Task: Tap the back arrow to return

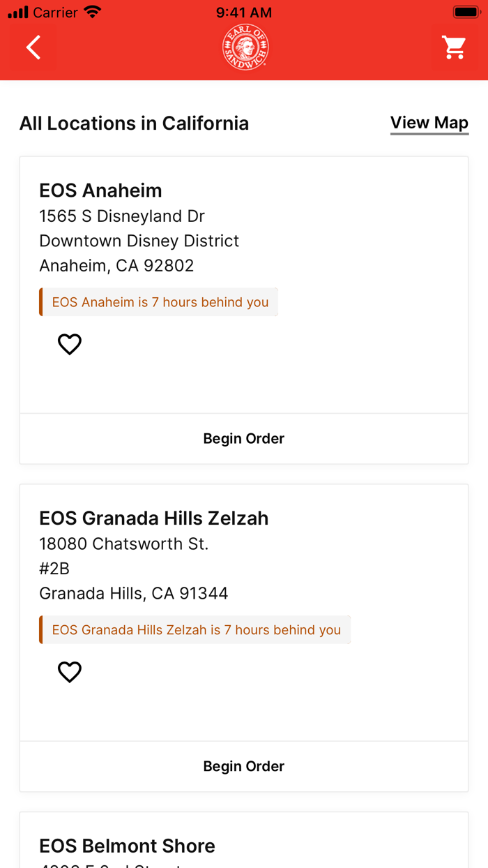Action: click(x=32, y=47)
